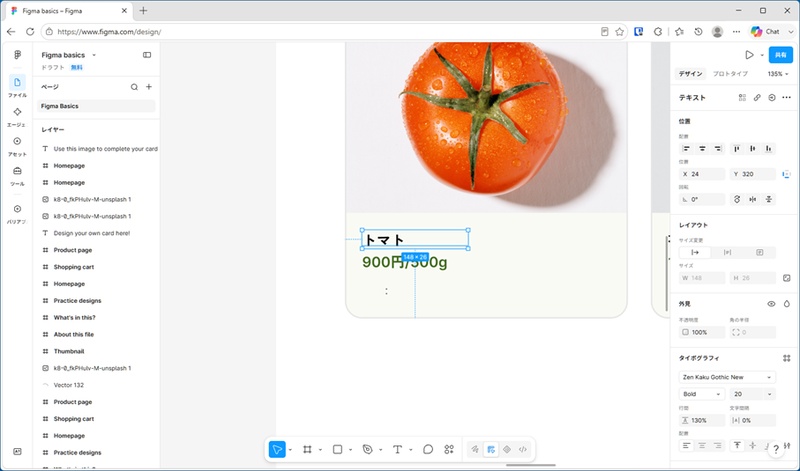The width and height of the screenshot is (800, 471).
Task: Search pages with magnifier icon
Action: pyautogui.click(x=134, y=87)
